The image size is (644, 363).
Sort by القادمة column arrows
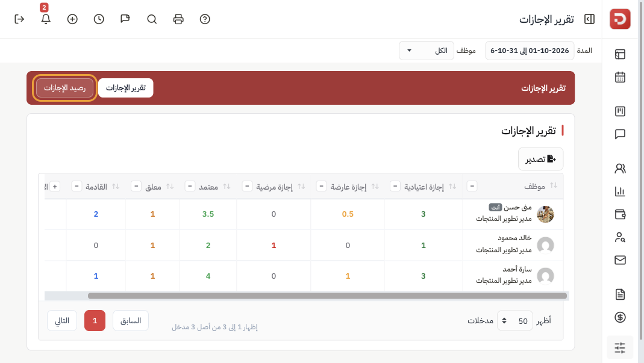click(116, 187)
